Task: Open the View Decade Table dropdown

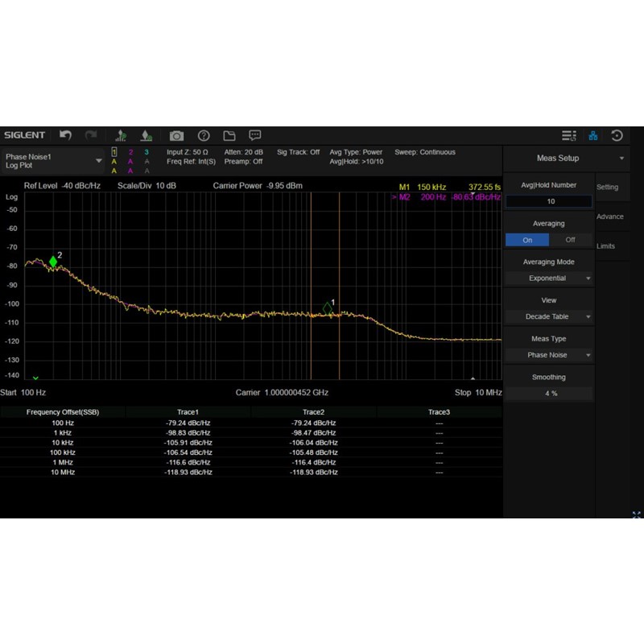Action: point(549,316)
